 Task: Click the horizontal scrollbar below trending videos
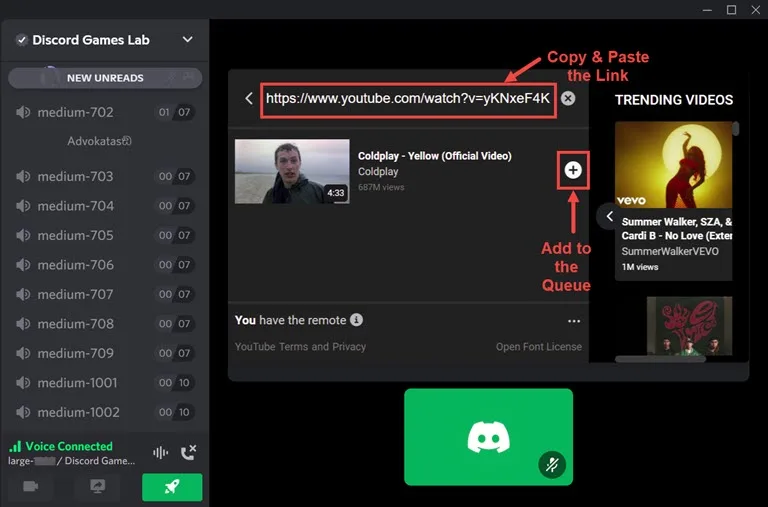660,359
